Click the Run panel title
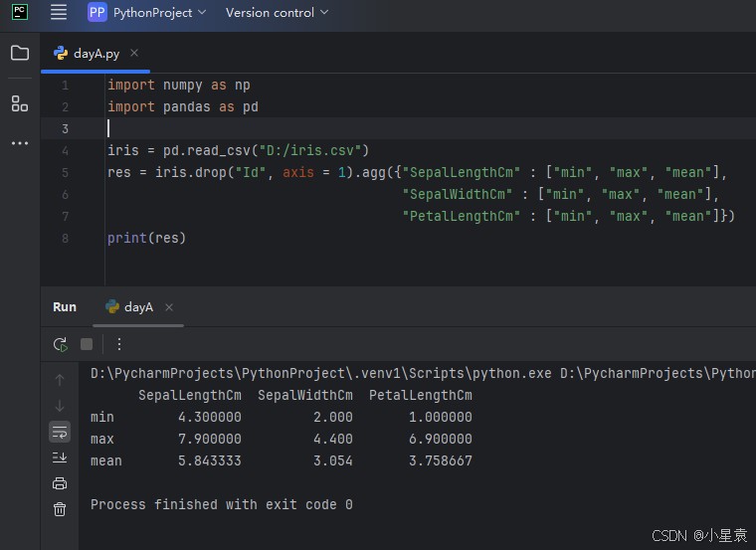This screenshot has width=756, height=550. coord(65,307)
